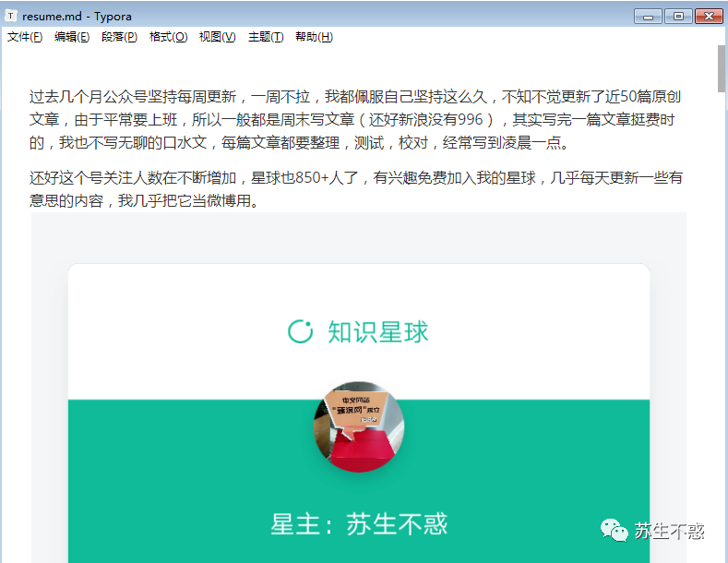The height and width of the screenshot is (563, 728).
Task: Click the circular avatar image
Action: (x=359, y=427)
